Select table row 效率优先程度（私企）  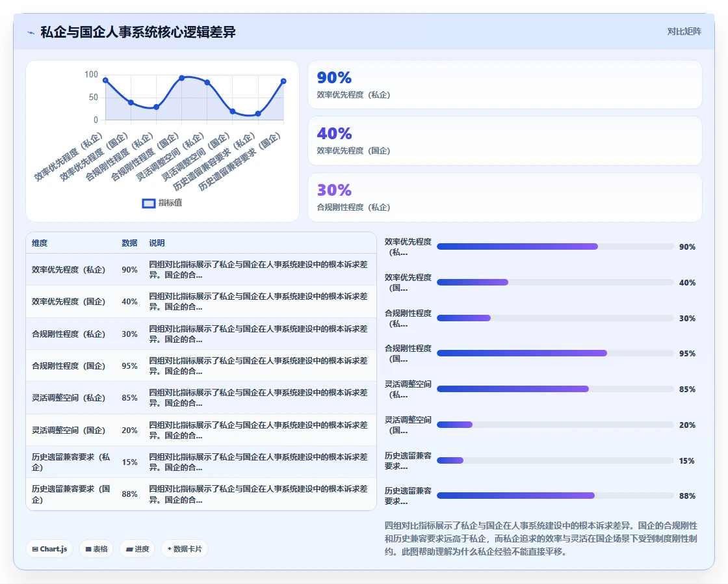pos(201,269)
